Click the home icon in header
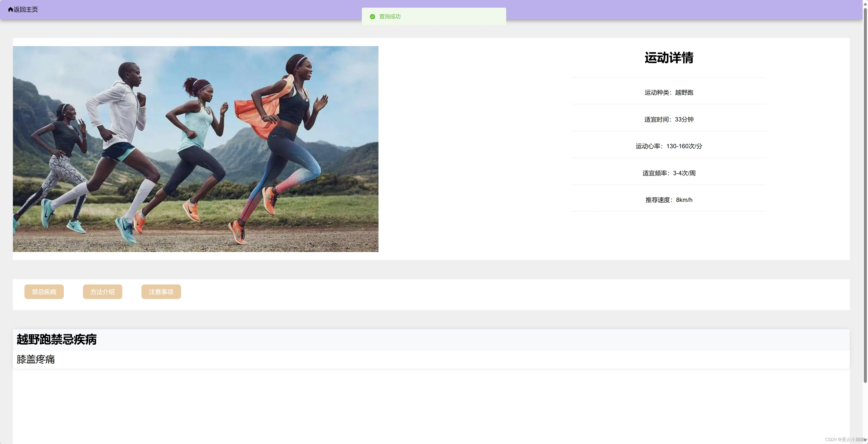The height and width of the screenshot is (444, 868). (10, 9)
